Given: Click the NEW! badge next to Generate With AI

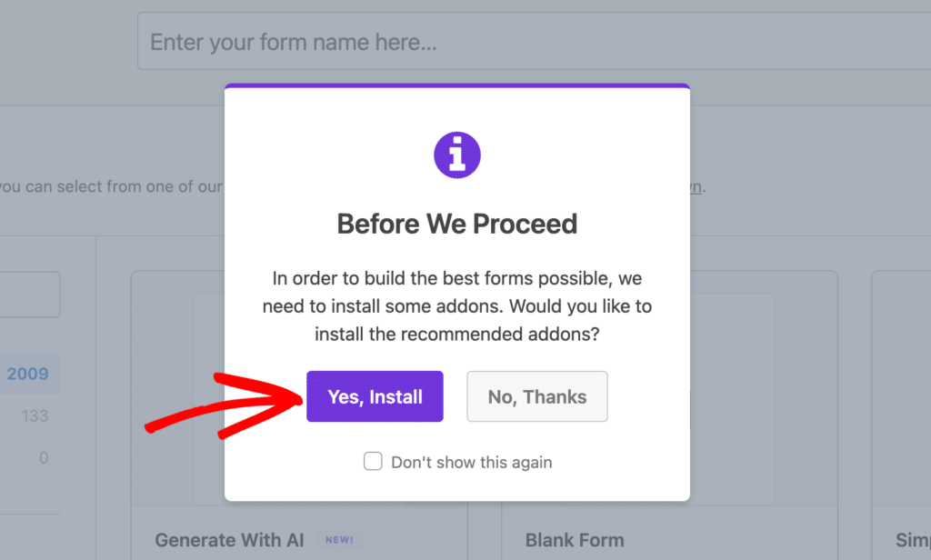Looking at the screenshot, I should click(338, 539).
